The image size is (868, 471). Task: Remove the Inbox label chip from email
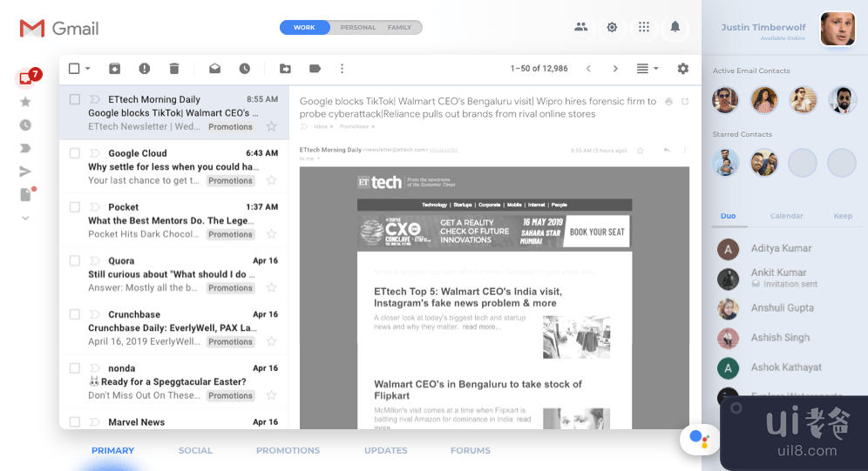coord(331,126)
